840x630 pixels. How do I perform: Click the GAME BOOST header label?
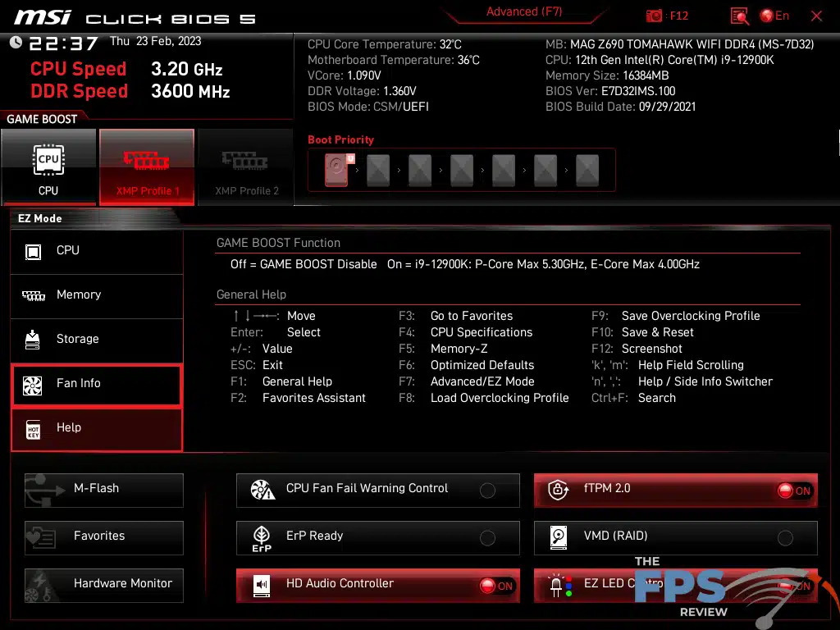click(42, 119)
